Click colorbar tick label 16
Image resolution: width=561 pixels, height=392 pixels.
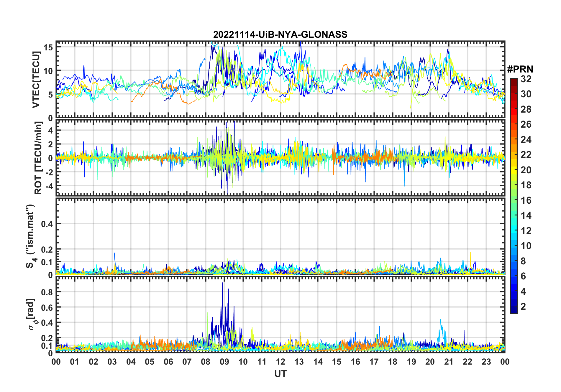pyautogui.click(x=526, y=200)
